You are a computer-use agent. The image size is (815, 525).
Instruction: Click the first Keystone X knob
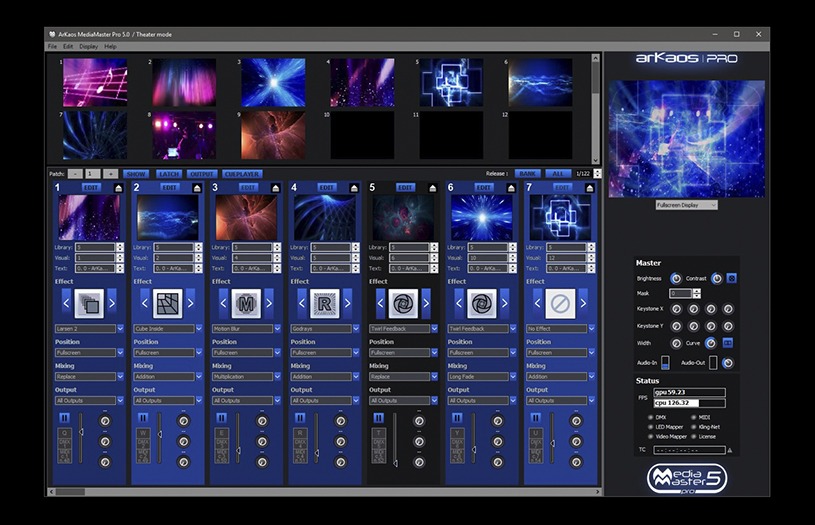[676, 309]
